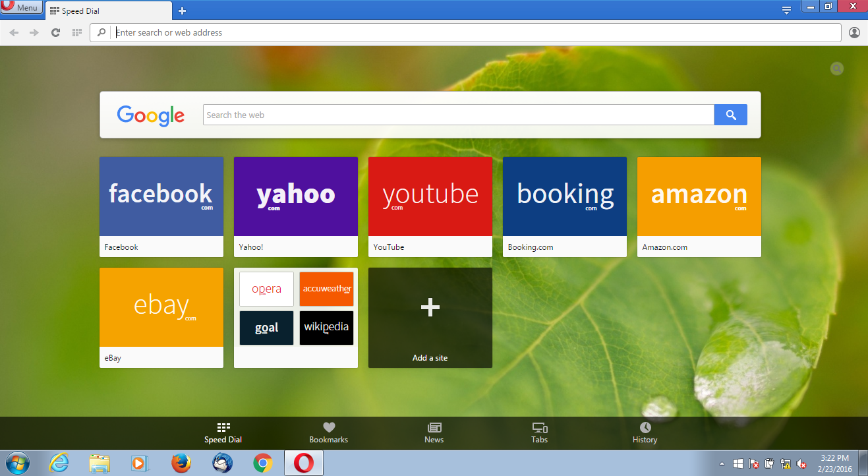Show hidden system tray icons
This screenshot has width=868, height=476.
[x=722, y=464]
